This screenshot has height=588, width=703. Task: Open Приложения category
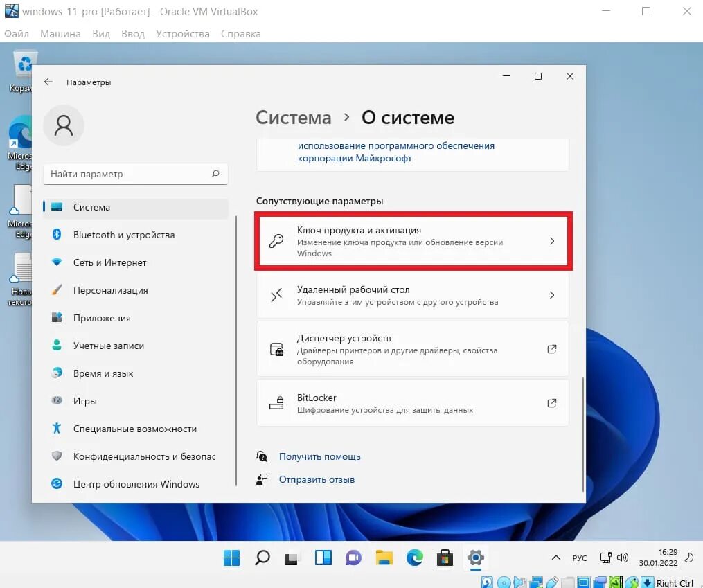coord(135,318)
